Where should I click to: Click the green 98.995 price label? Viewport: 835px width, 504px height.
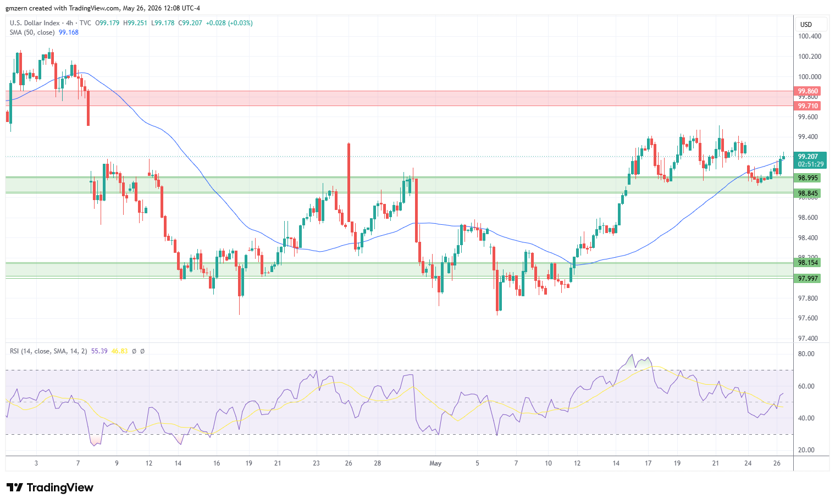[808, 178]
